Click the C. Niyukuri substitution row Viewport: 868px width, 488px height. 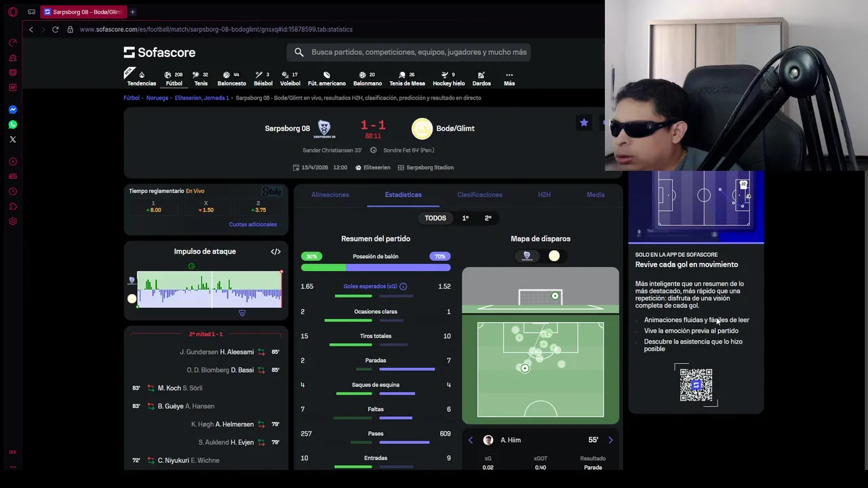pos(206,460)
